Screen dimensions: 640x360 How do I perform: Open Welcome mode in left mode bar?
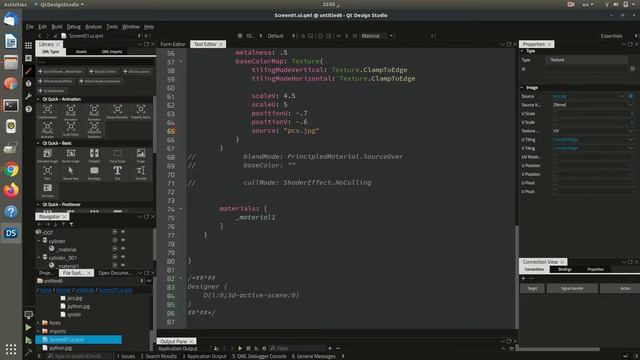[28, 45]
